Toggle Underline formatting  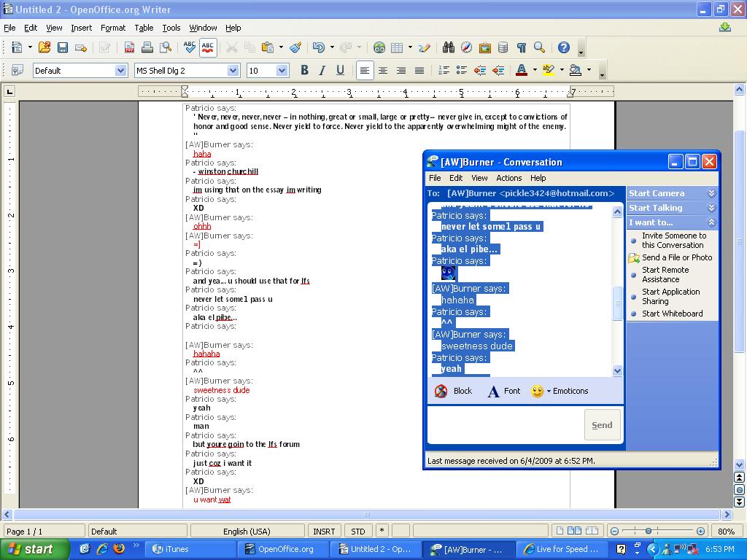click(x=340, y=71)
